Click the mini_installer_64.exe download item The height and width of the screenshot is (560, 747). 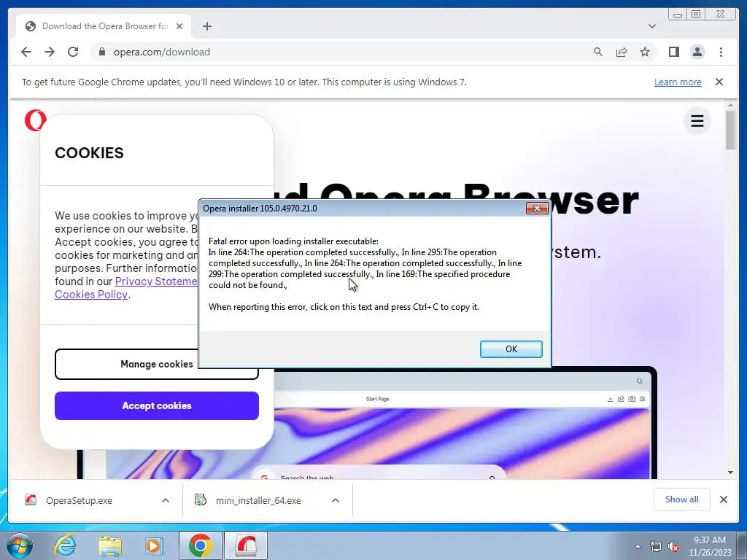[x=258, y=500]
